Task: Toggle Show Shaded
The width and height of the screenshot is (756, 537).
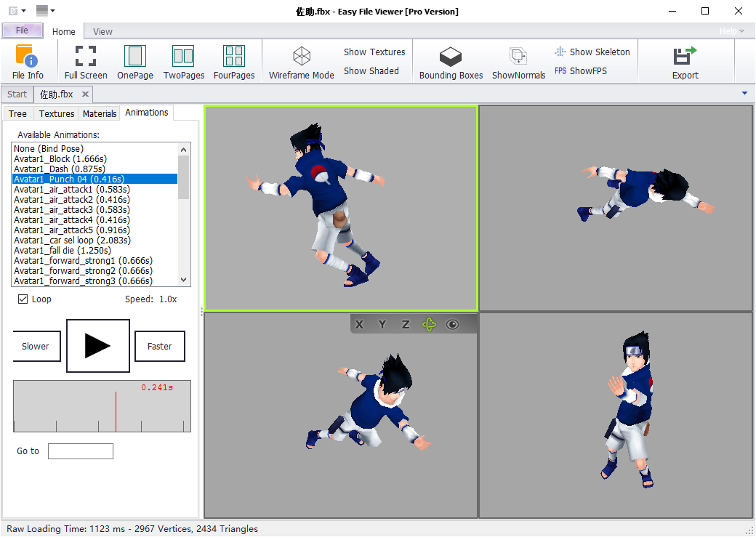Action: point(371,71)
